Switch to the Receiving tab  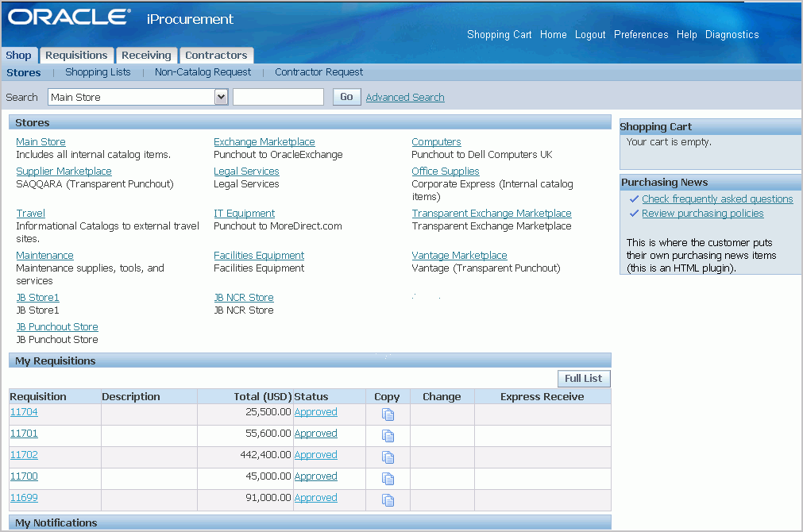146,56
